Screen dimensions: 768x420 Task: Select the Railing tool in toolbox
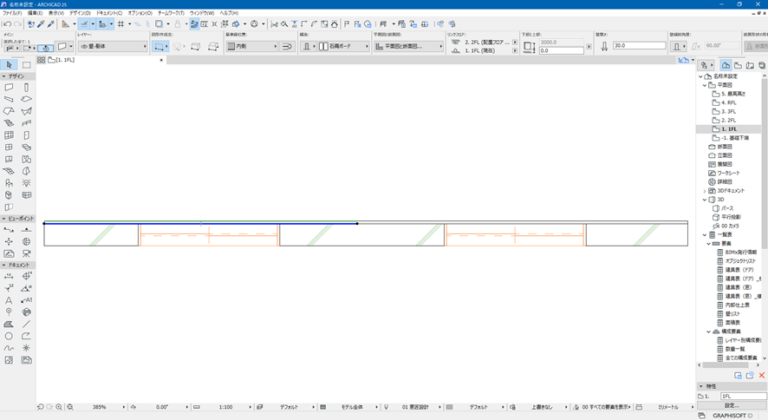pyautogui.click(x=26, y=123)
